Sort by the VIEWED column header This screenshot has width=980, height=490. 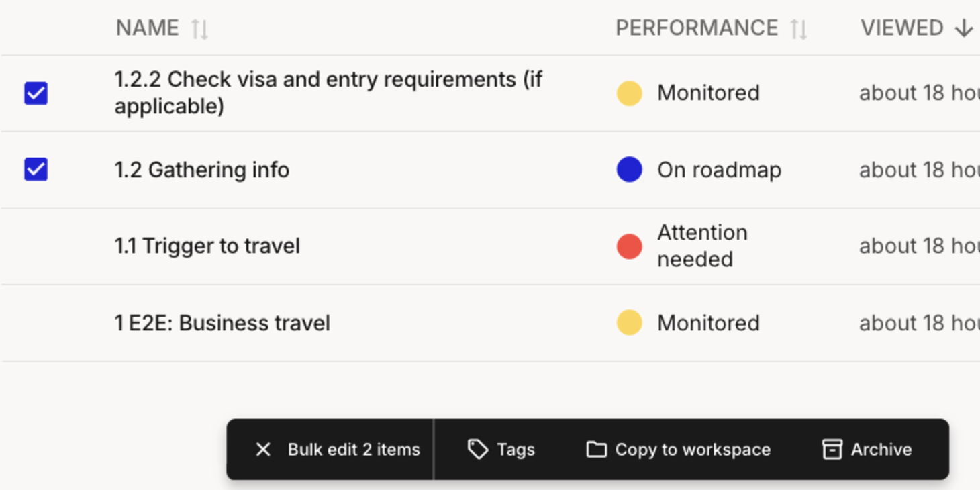[901, 28]
